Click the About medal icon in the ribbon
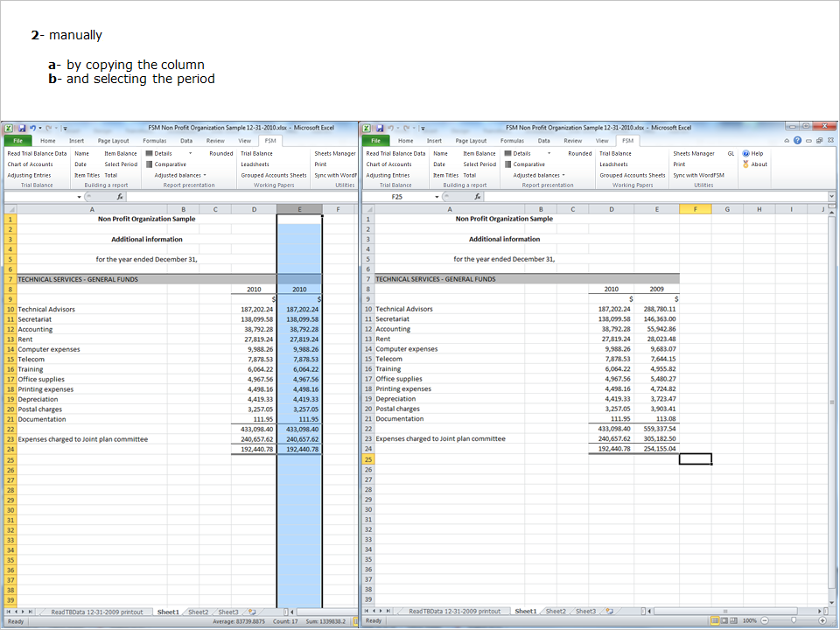 (x=745, y=164)
